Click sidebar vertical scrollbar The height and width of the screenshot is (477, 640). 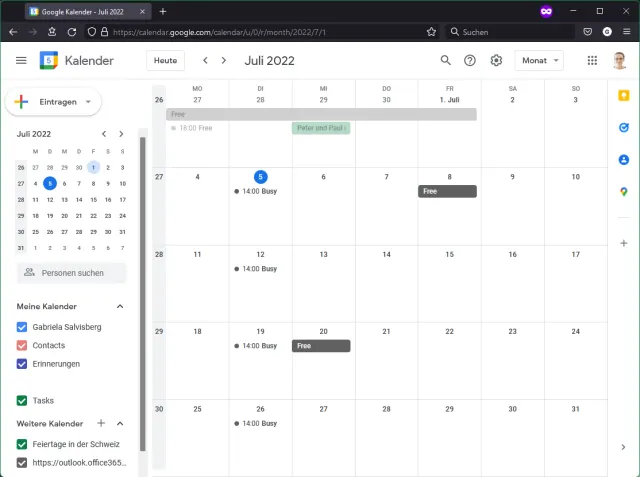142,294
